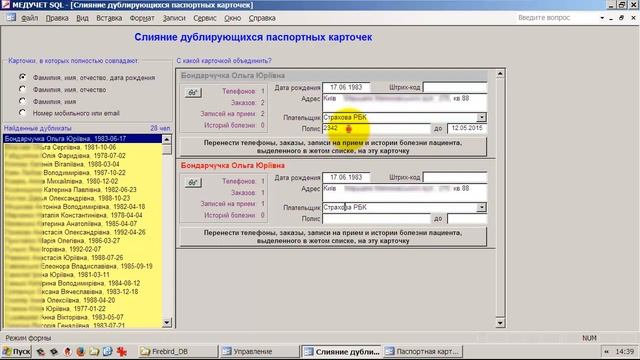Switch to Firebird_DB taskbar window
Viewport: 640px width, 360px height.
(178, 351)
